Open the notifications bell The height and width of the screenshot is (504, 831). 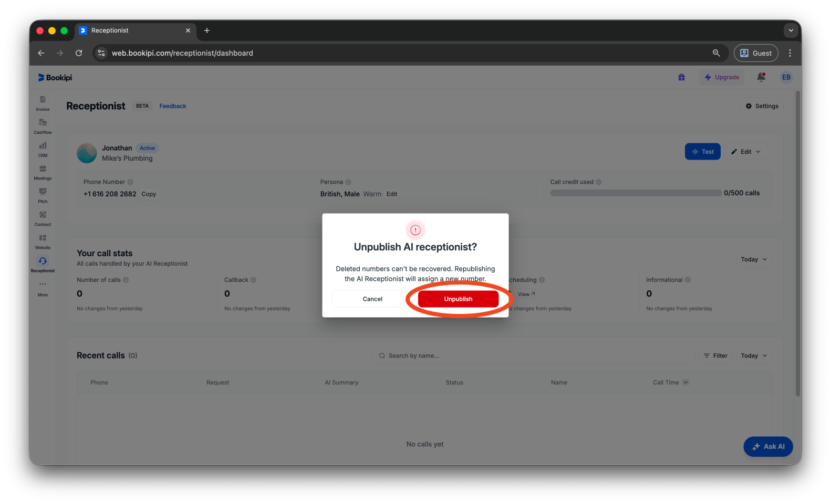coord(761,77)
